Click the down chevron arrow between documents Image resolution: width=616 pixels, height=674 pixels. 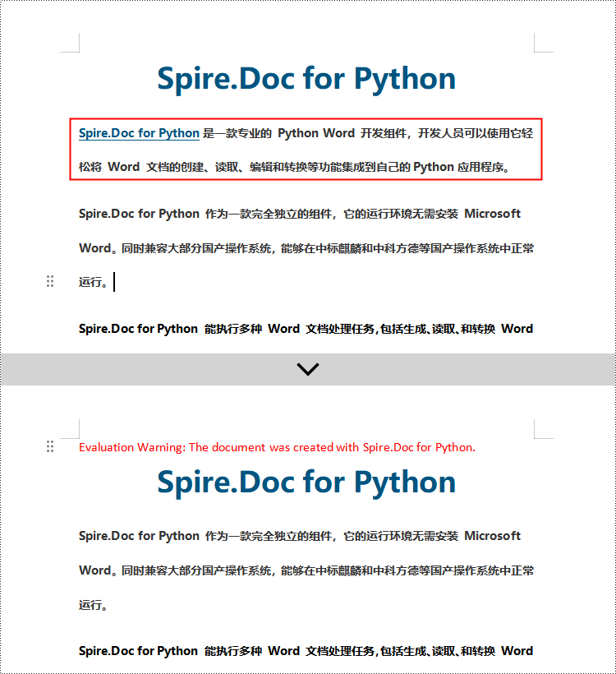coord(308,369)
